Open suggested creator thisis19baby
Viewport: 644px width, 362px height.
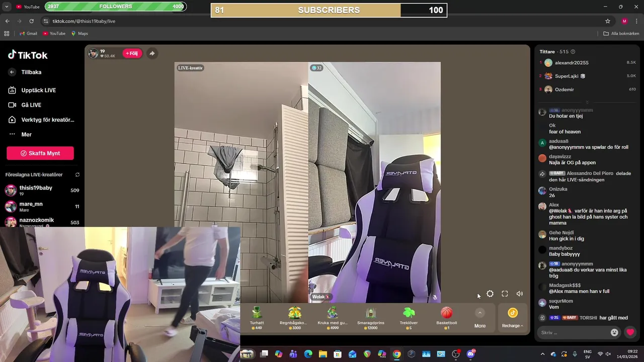point(42,191)
